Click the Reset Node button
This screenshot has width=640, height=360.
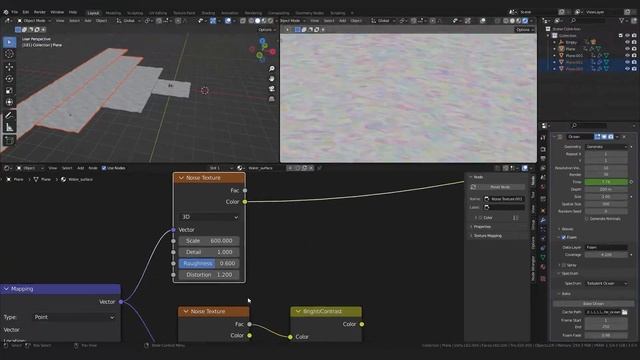point(500,187)
